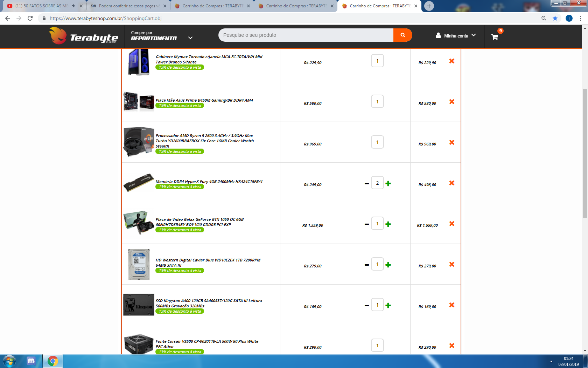Image resolution: width=588 pixels, height=368 pixels.
Task: Increase quantity of Western Digital HD
Action: coord(388,265)
